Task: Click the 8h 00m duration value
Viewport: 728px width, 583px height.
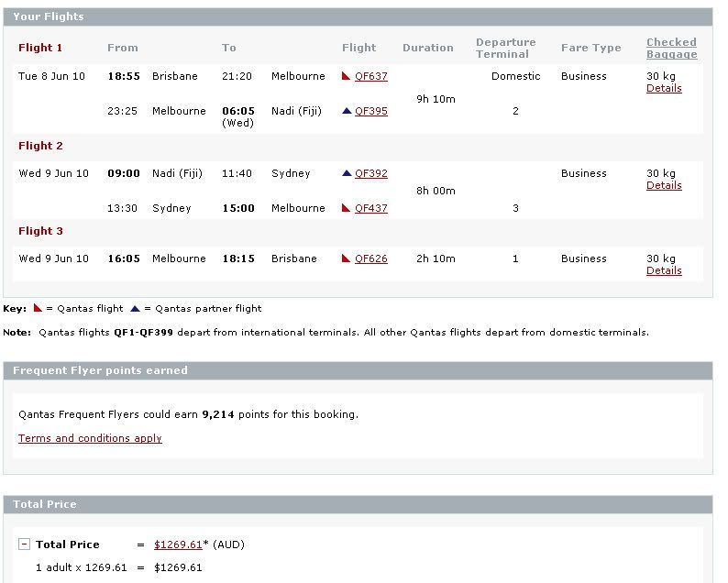Action: [x=436, y=191]
